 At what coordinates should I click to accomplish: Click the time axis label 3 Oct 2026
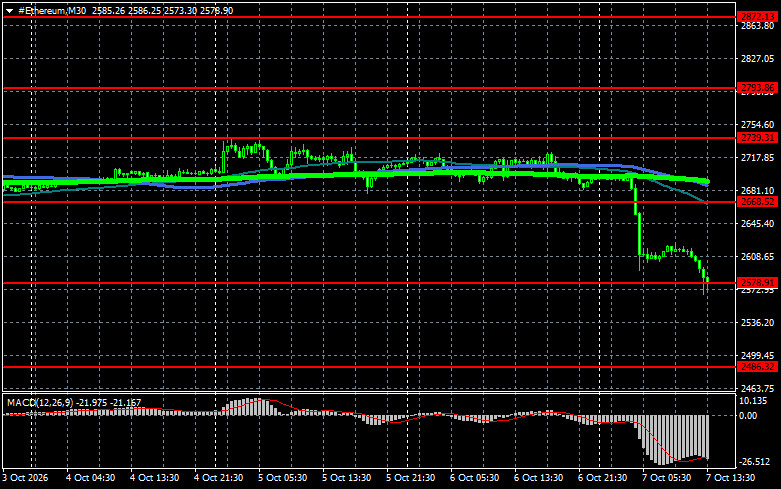point(25,478)
